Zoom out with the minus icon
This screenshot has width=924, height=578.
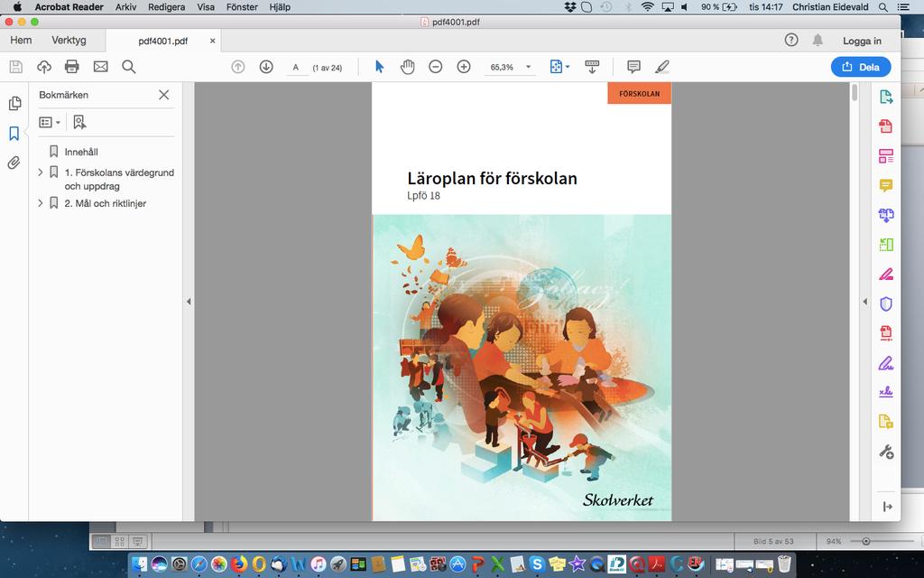(x=436, y=67)
